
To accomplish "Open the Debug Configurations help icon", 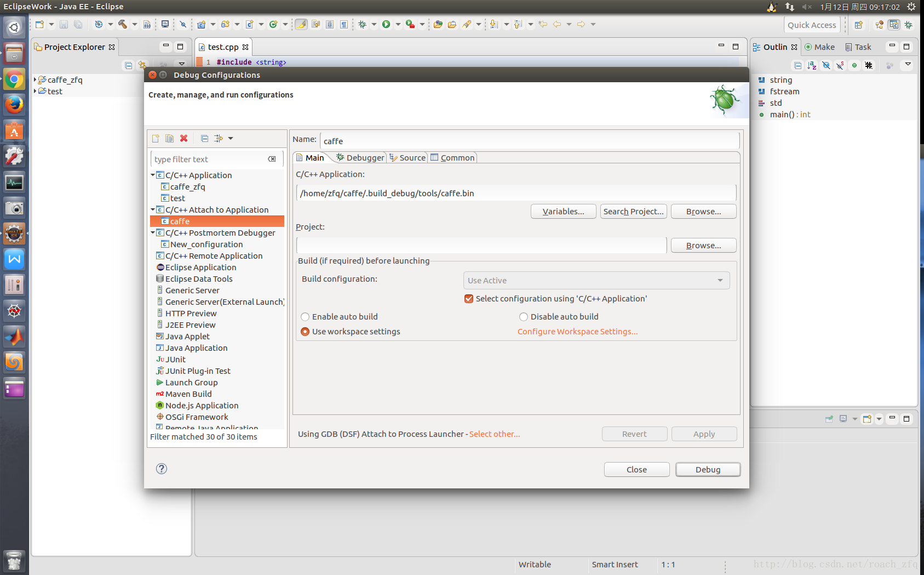I will point(162,469).
